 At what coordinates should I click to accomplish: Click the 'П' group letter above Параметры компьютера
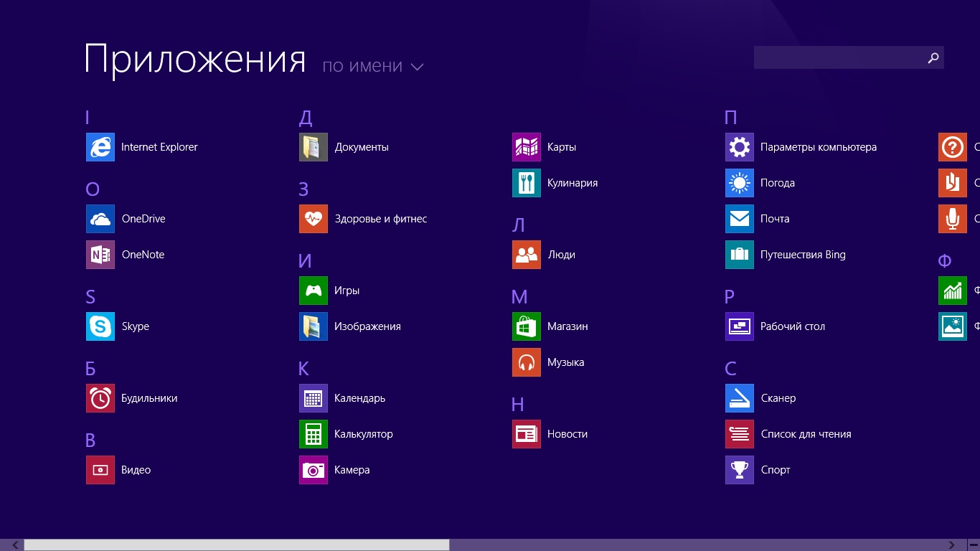tap(731, 118)
